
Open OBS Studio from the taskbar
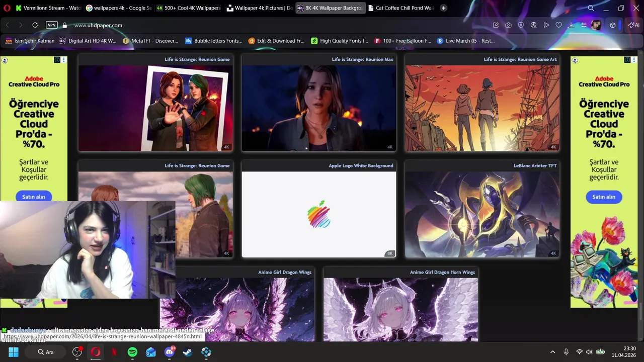[77, 352]
